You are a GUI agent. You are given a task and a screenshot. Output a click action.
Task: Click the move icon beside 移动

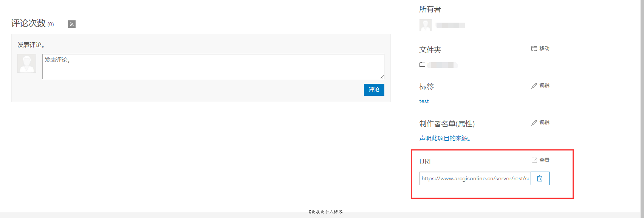click(534, 49)
